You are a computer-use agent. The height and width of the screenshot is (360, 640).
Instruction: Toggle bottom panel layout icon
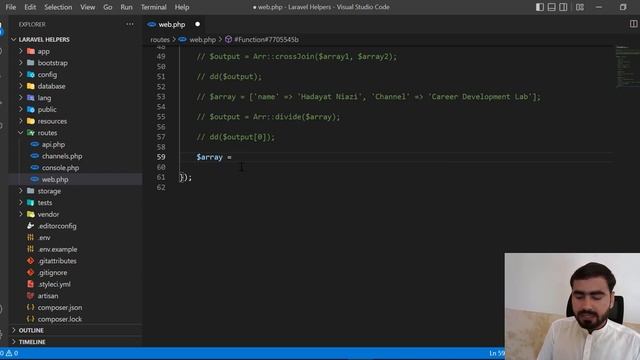pos(551,7)
